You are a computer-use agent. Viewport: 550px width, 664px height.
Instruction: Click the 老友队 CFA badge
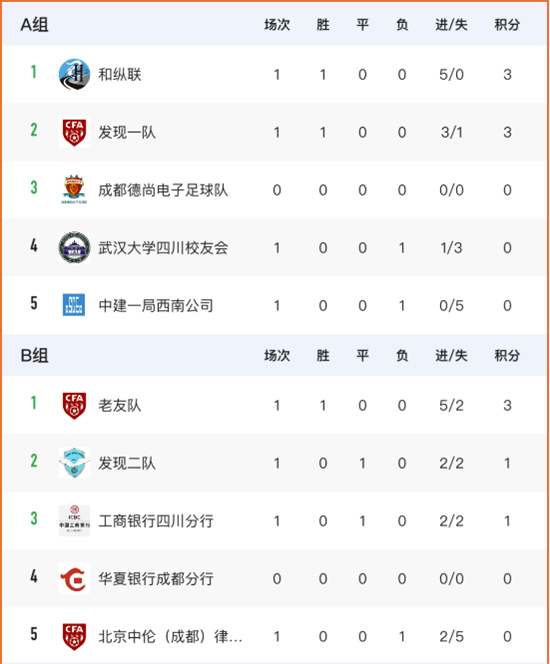[x=74, y=405]
